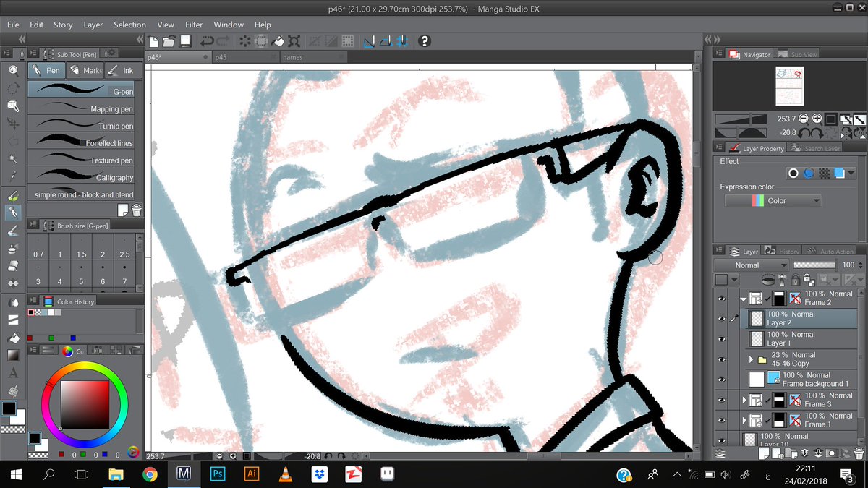
Task: Expand the Frame 3 folder
Action: tap(744, 400)
